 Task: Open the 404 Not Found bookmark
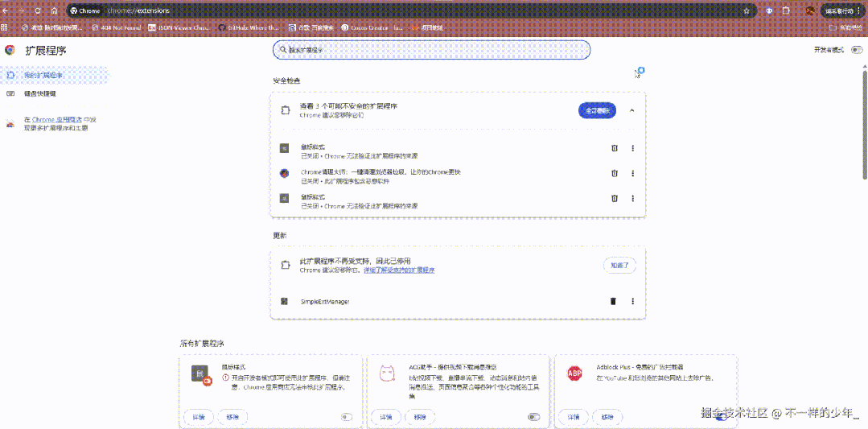(117, 27)
